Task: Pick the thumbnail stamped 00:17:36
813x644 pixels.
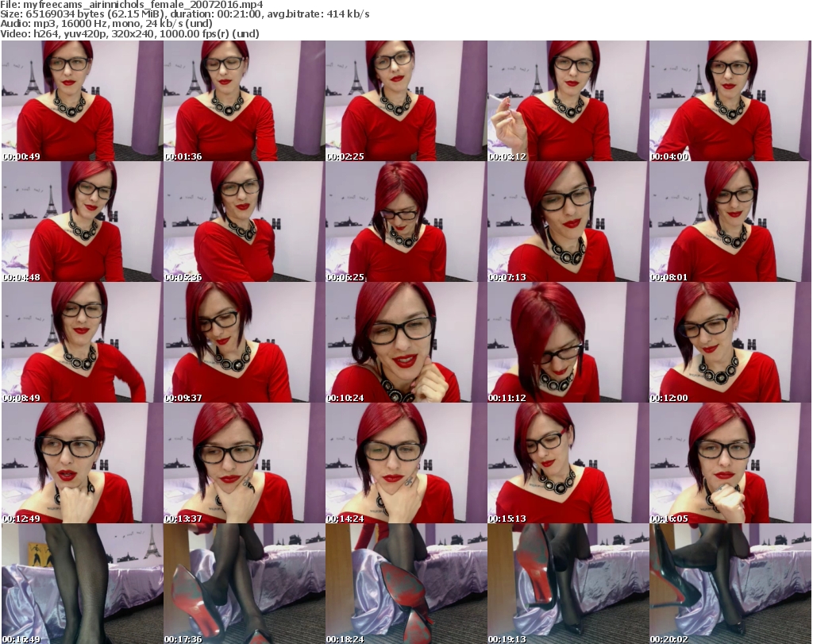Action: click(x=245, y=584)
